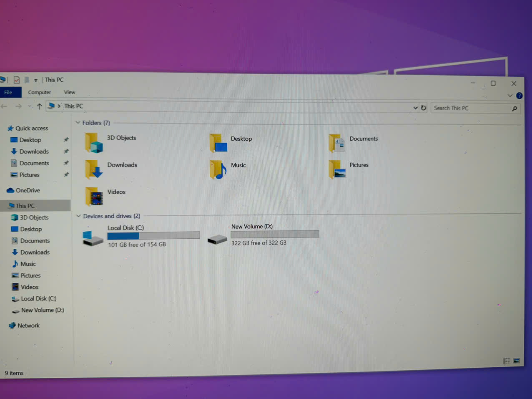Click the Local Disk (C:) usage bar
The image size is (532, 399).
click(x=153, y=236)
